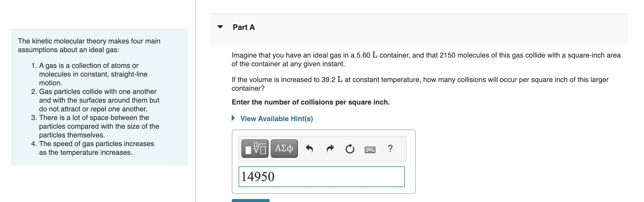Insert a square root via the template icon
Image resolution: width=644 pixels, height=202 pixels.
[x=255, y=148]
